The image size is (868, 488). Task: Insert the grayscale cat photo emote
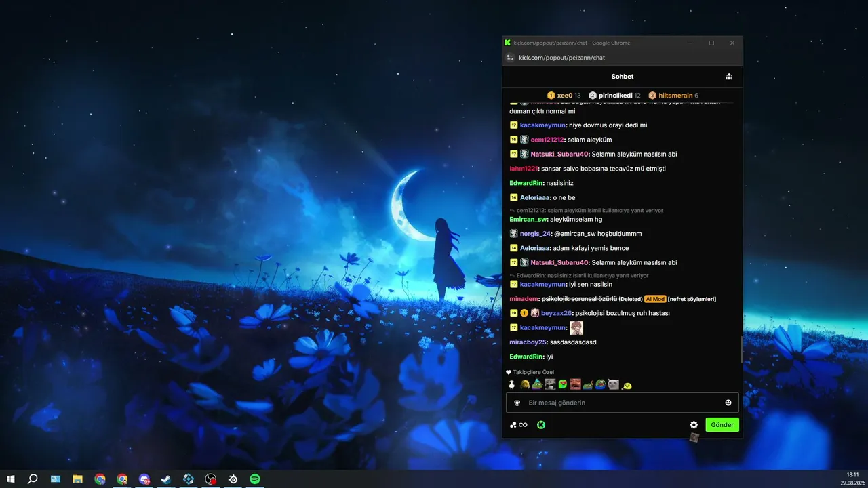(x=550, y=384)
